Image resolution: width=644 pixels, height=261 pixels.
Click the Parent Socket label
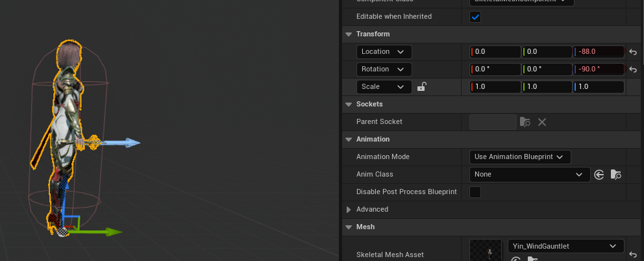pyautogui.click(x=379, y=122)
